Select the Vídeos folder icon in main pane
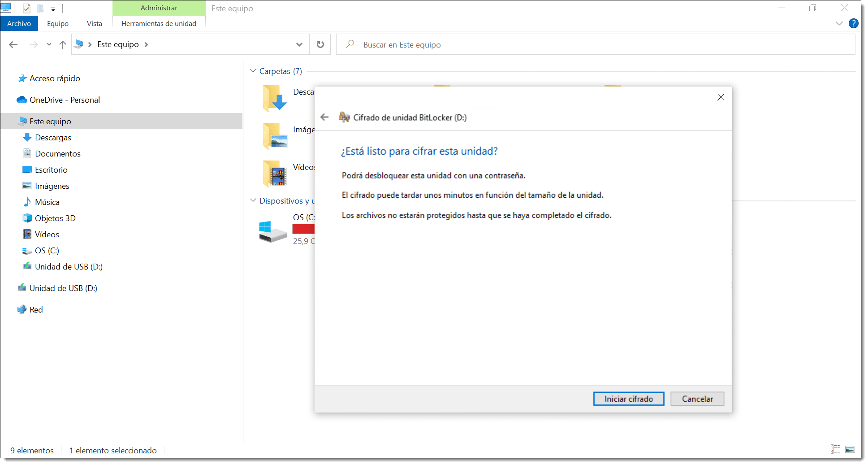The height and width of the screenshot is (465, 868). pos(274,174)
